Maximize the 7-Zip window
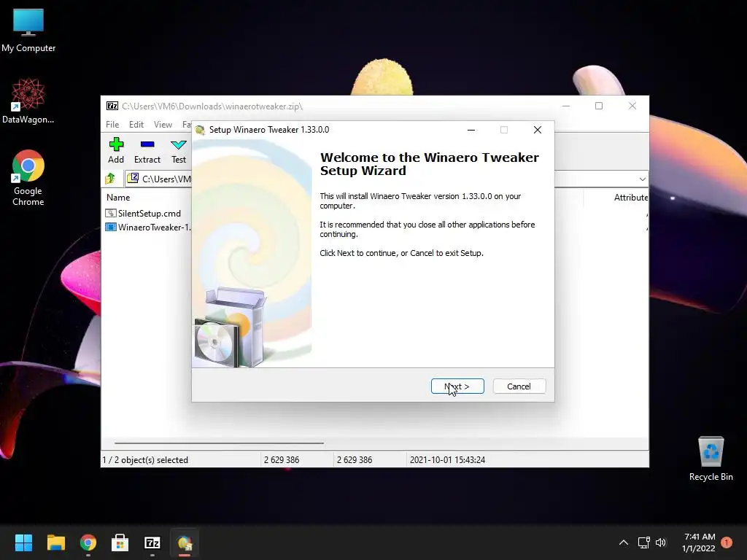This screenshot has height=560, width=747. [x=599, y=106]
